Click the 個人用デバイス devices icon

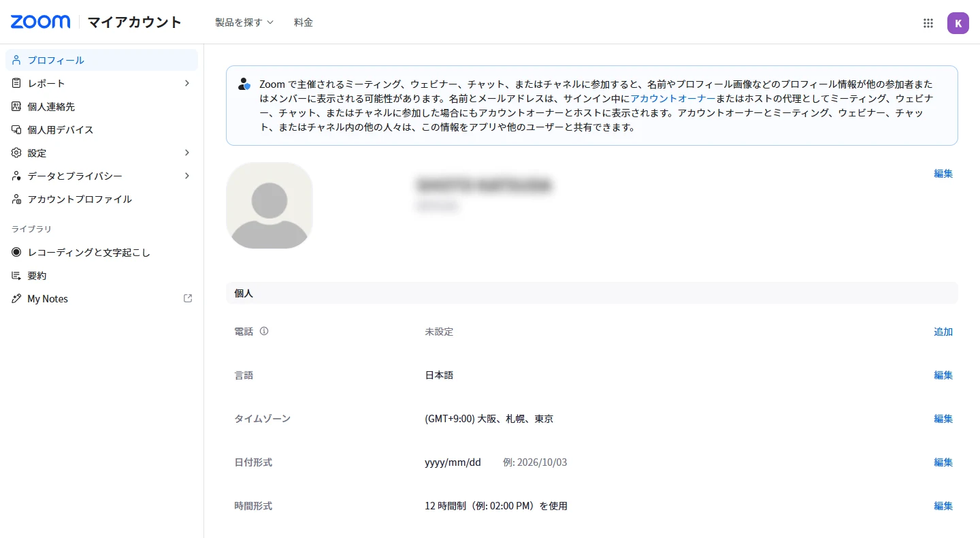17,129
